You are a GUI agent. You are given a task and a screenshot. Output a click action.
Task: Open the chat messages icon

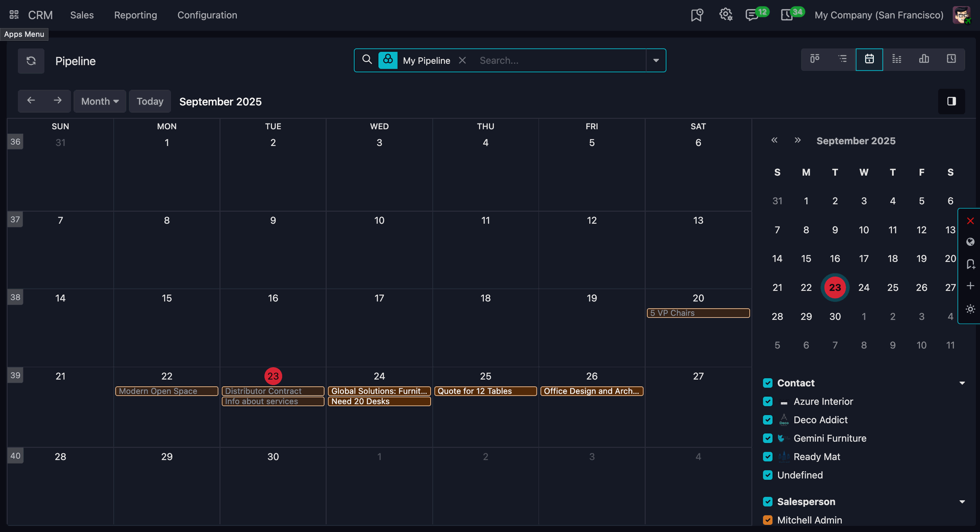(x=752, y=15)
